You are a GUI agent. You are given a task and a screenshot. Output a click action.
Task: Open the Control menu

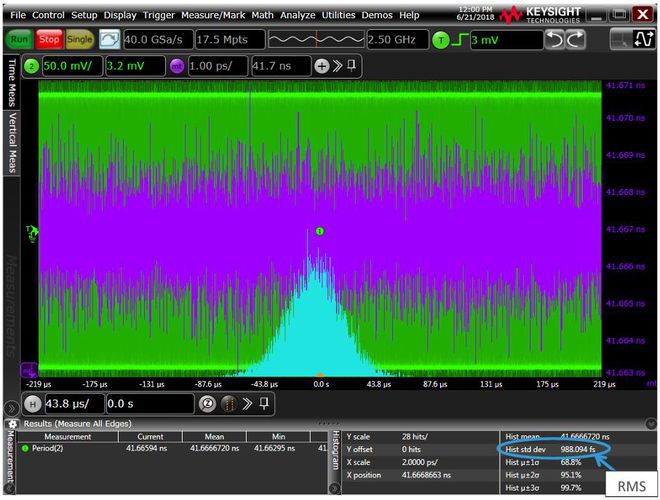click(x=48, y=15)
